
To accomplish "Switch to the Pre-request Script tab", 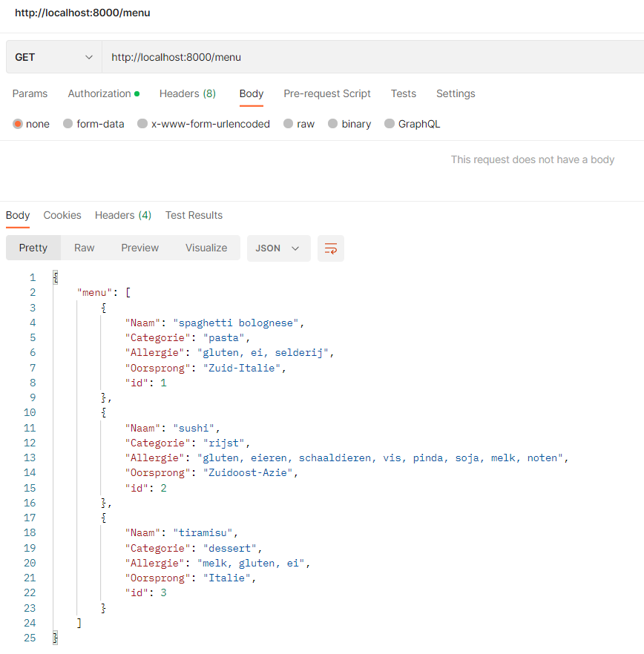I will tap(327, 93).
